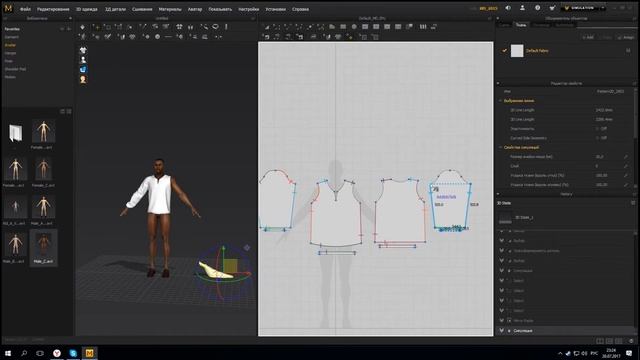The height and width of the screenshot is (360, 640).
Task: Click the Copy fabric button
Action: click(607, 37)
